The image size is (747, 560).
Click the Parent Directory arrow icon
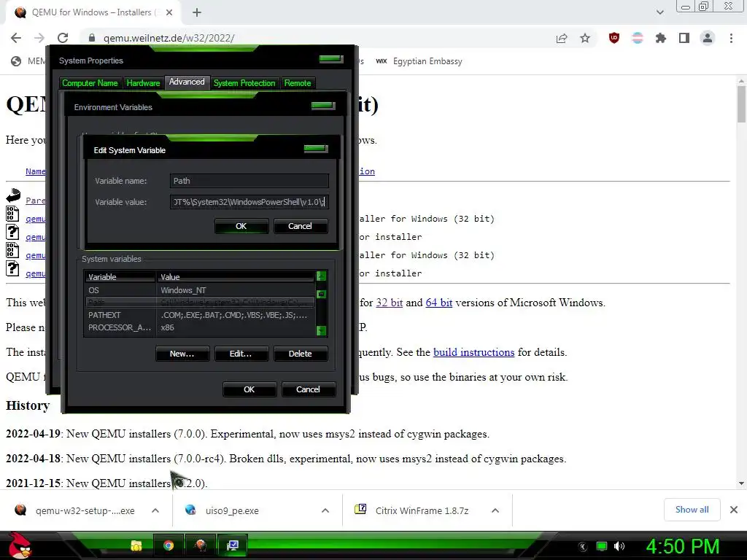pos(13,195)
